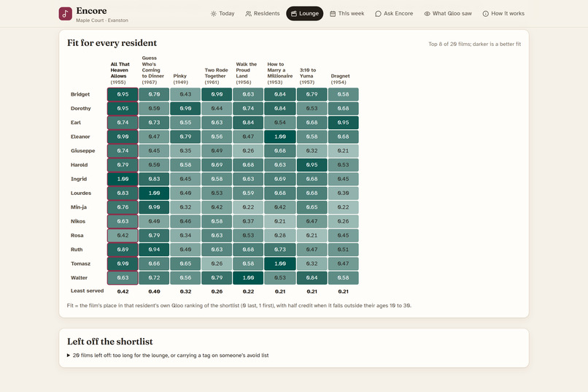Screen dimensions: 588x392
Task: Click the chat bubble icon beside Ask Encore
Action: pos(378,14)
